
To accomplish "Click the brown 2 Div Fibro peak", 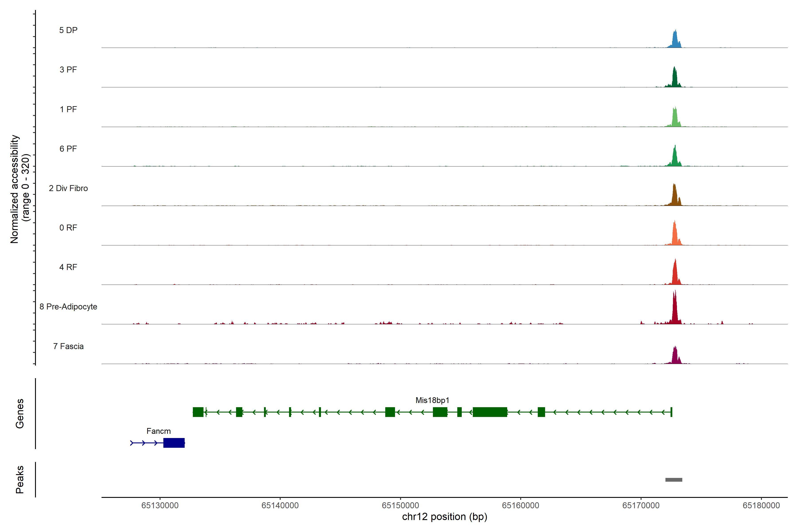I will pyautogui.click(x=675, y=197).
